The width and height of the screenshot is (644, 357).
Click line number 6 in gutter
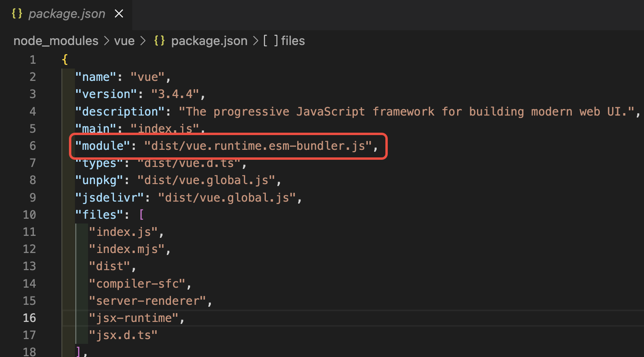(x=33, y=146)
